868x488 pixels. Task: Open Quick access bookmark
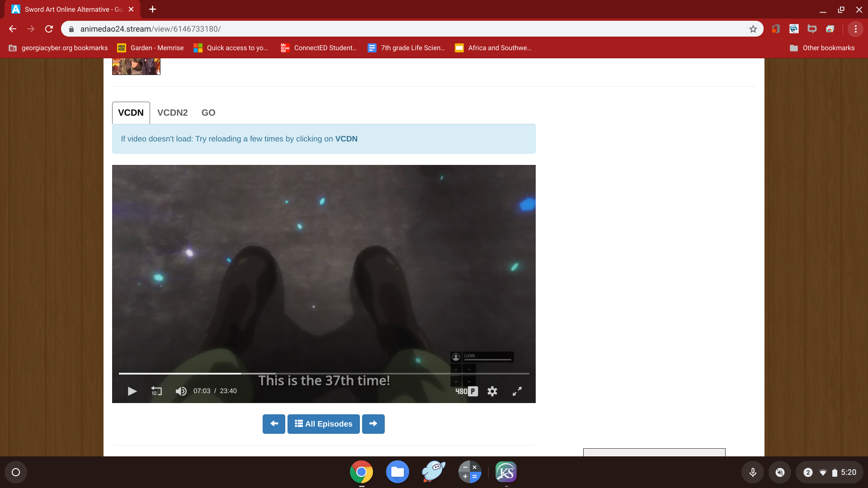[x=231, y=48]
